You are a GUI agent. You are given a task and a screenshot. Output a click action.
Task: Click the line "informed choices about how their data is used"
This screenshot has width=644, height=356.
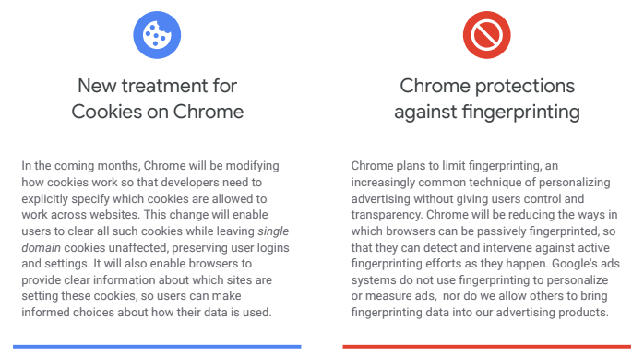coord(147,313)
